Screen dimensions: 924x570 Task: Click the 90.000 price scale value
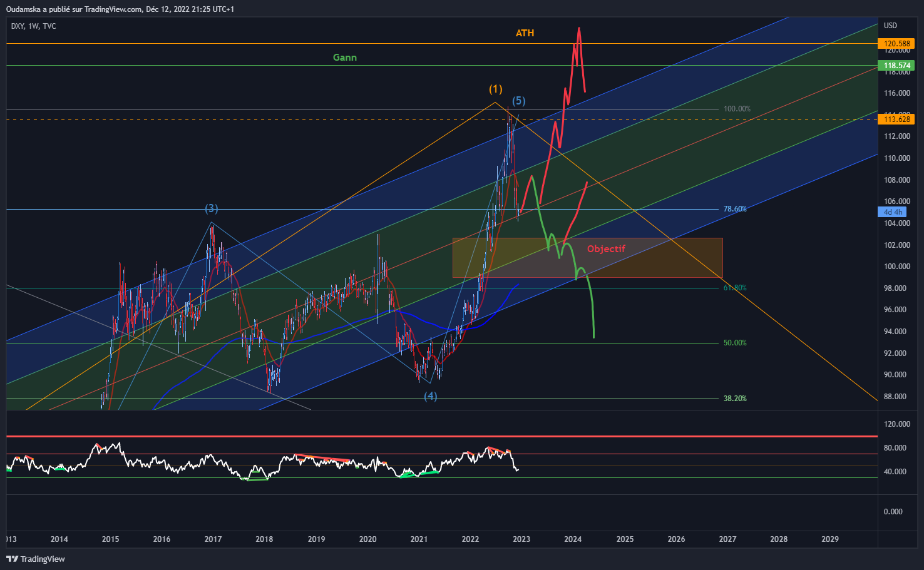click(x=895, y=375)
